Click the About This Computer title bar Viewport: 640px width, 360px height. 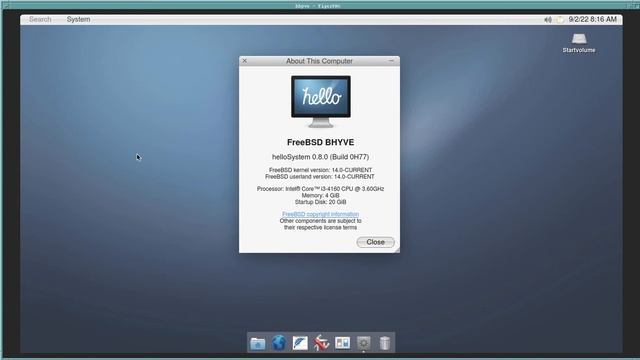click(x=319, y=61)
